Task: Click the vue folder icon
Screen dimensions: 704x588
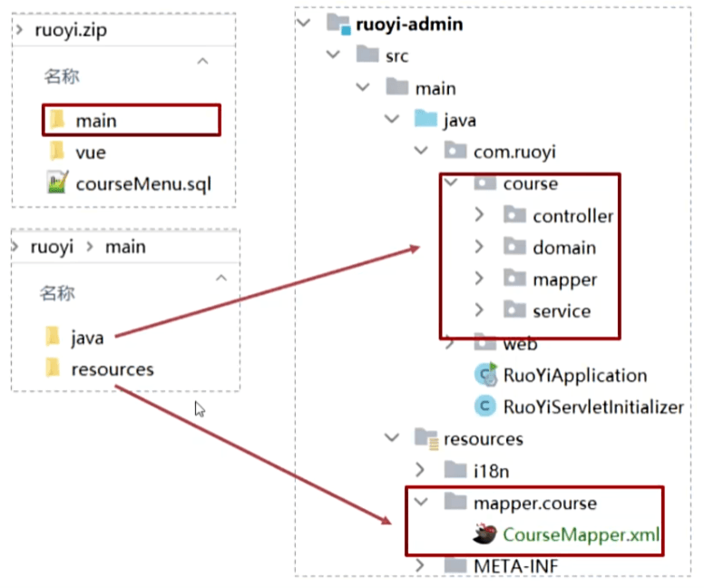Action: [57, 151]
